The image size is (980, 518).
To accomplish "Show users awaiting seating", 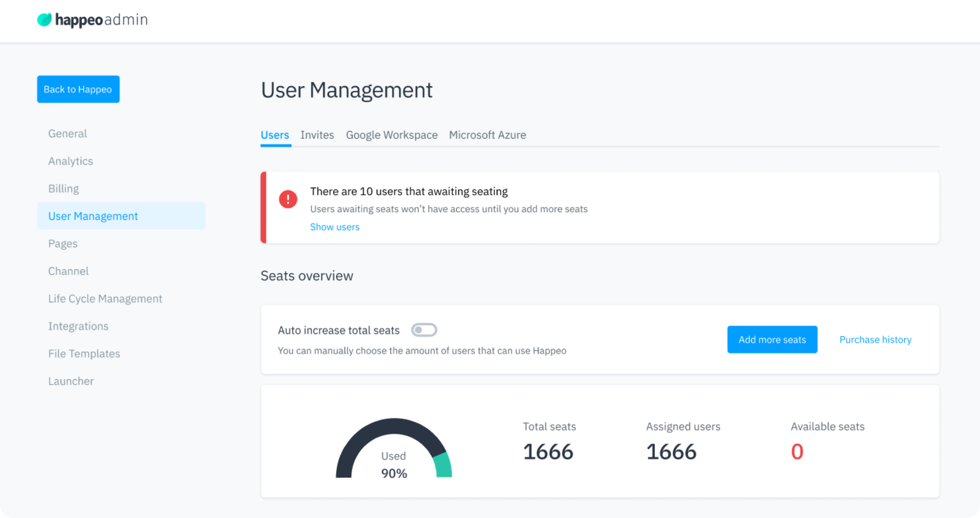I will (334, 227).
